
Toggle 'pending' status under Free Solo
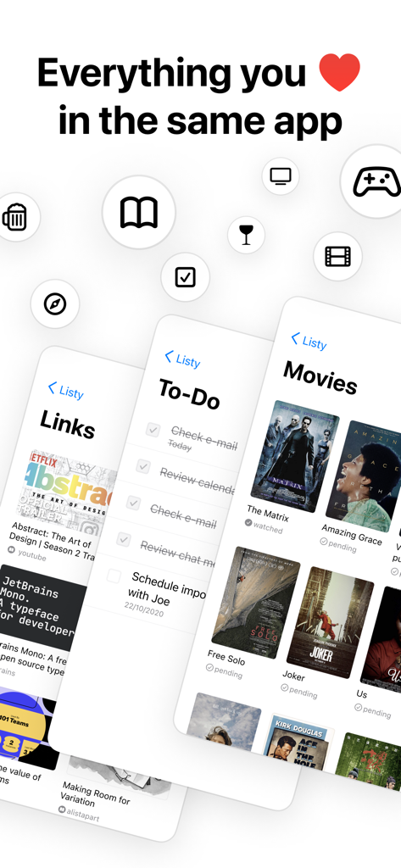224,671
